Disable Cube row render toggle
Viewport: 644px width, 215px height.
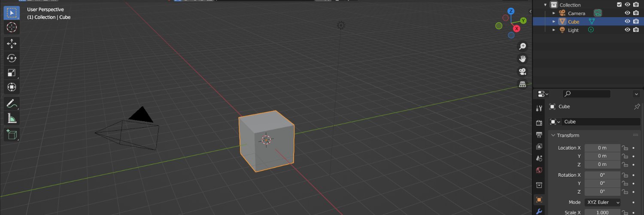636,21
